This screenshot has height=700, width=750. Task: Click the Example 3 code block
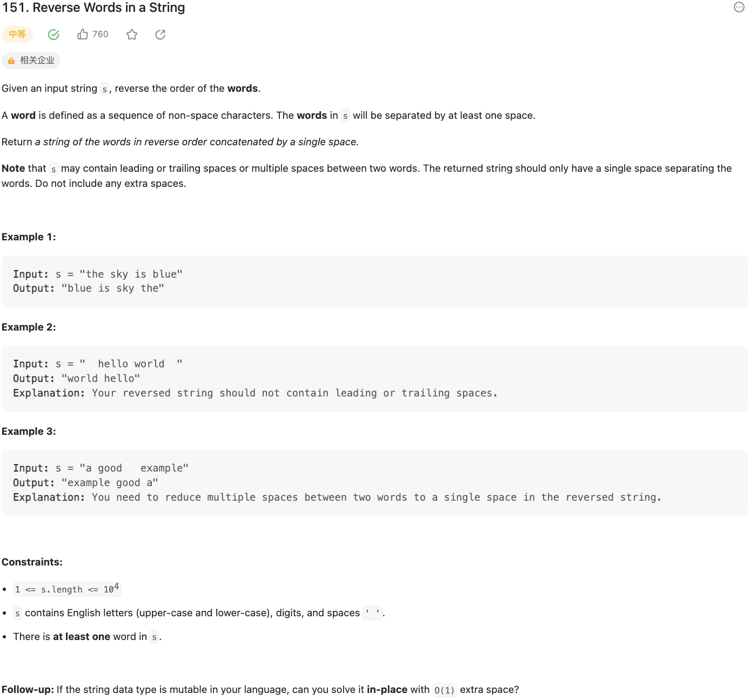pos(374,483)
